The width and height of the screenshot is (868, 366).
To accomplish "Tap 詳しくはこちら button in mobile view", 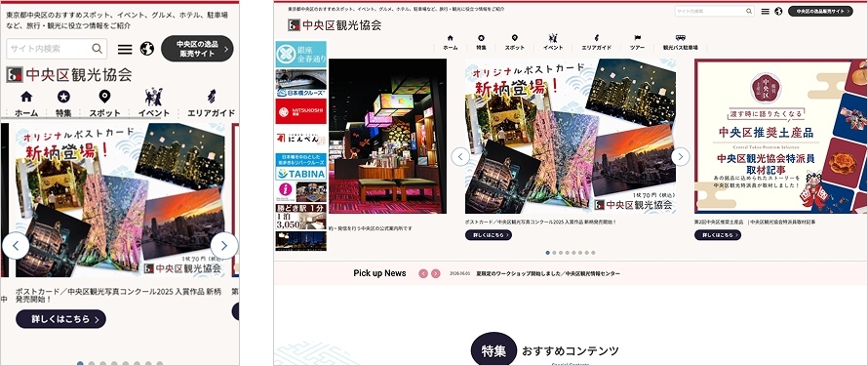I will (x=60, y=319).
